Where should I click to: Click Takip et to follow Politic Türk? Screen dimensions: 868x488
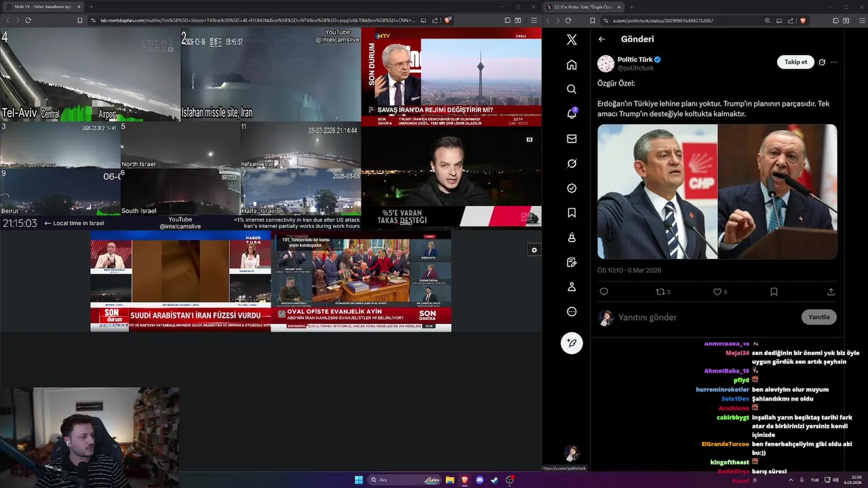[x=795, y=62]
